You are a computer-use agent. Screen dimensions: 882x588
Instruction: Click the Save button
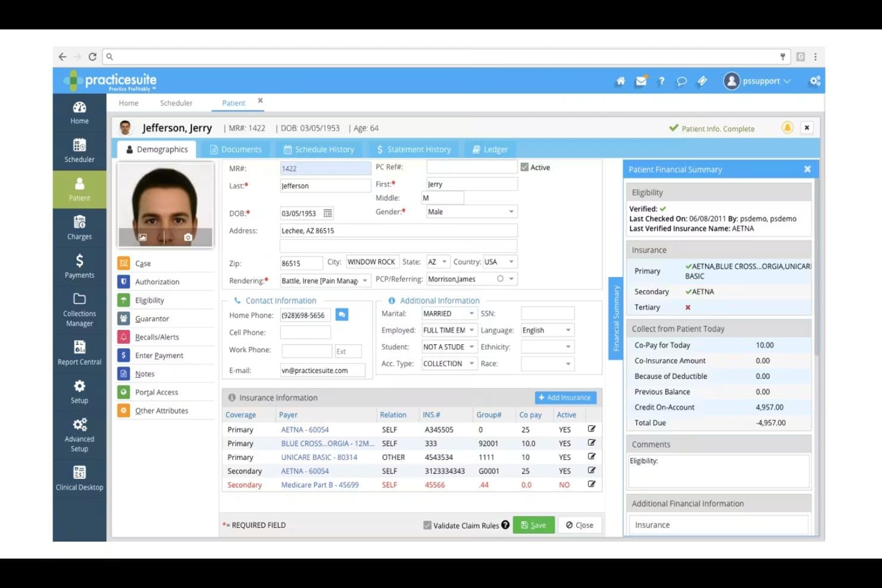[x=533, y=525]
